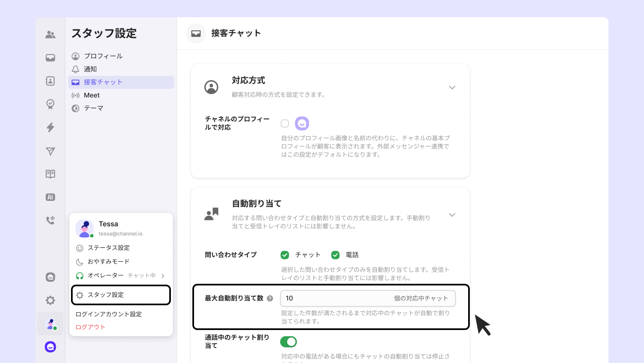The width and height of the screenshot is (644, 363).
Task: Open the inbox tray icon in sidebar
Action: pyautogui.click(x=50, y=58)
